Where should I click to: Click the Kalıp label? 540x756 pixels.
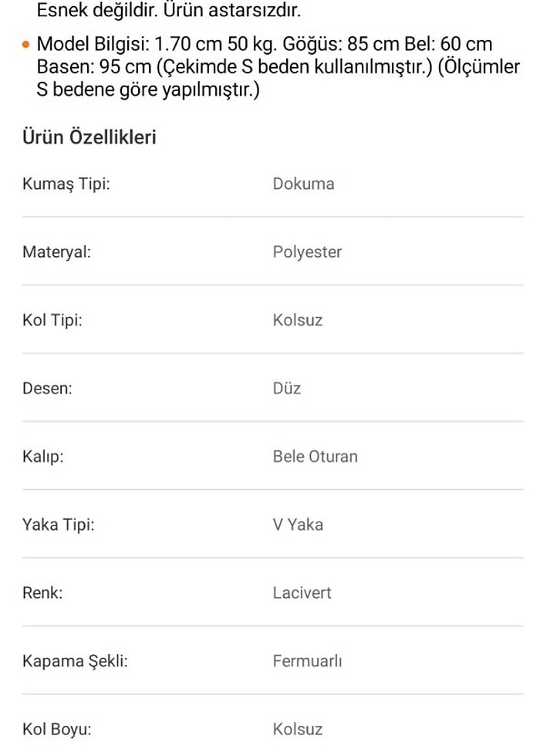click(x=43, y=457)
